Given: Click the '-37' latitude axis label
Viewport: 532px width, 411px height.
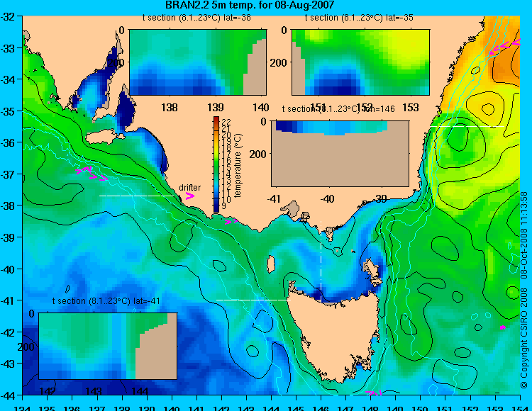Looking at the screenshot, I should point(8,174).
